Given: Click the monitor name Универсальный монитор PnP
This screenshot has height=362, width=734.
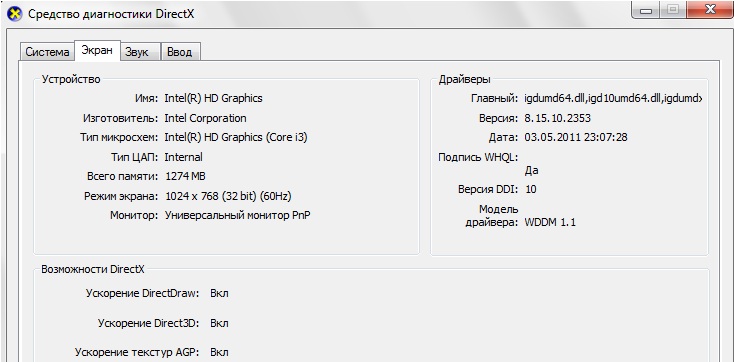Looking at the screenshot, I should pos(237,215).
